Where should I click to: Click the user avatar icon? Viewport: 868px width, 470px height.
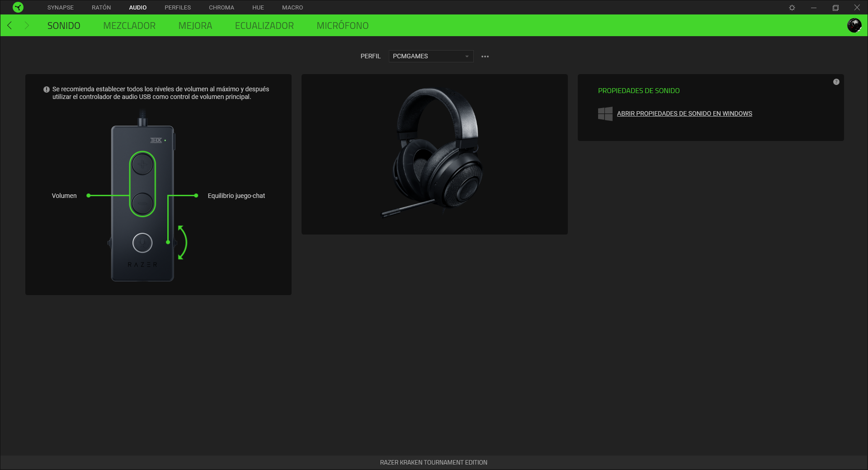pos(854,25)
